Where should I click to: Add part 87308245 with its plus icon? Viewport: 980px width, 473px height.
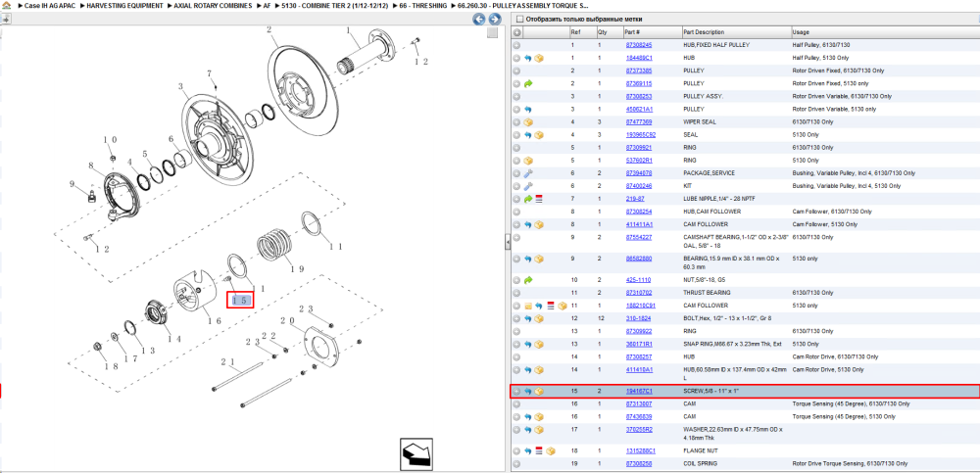pyautogui.click(x=516, y=45)
